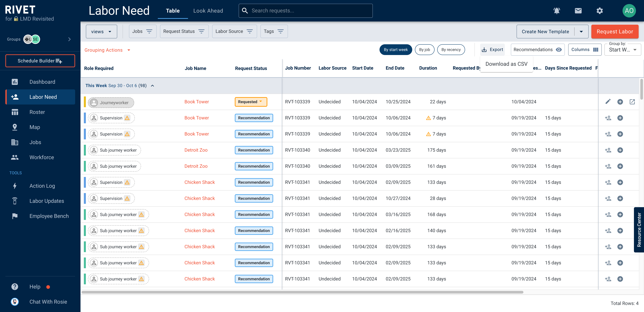Screen dimensions: 644x312
Task: Click the Request Labor button
Action: (614, 32)
